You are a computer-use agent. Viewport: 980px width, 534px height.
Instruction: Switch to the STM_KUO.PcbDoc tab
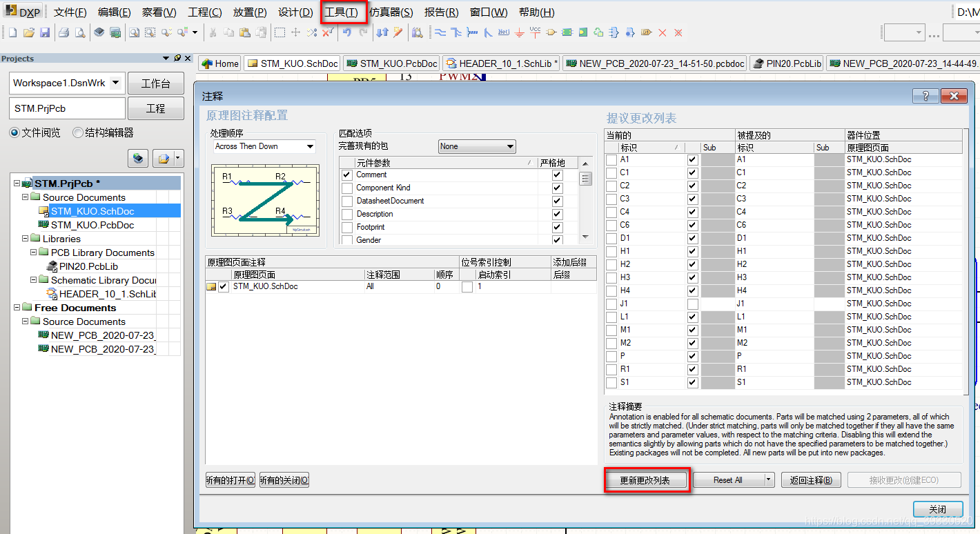[392, 63]
